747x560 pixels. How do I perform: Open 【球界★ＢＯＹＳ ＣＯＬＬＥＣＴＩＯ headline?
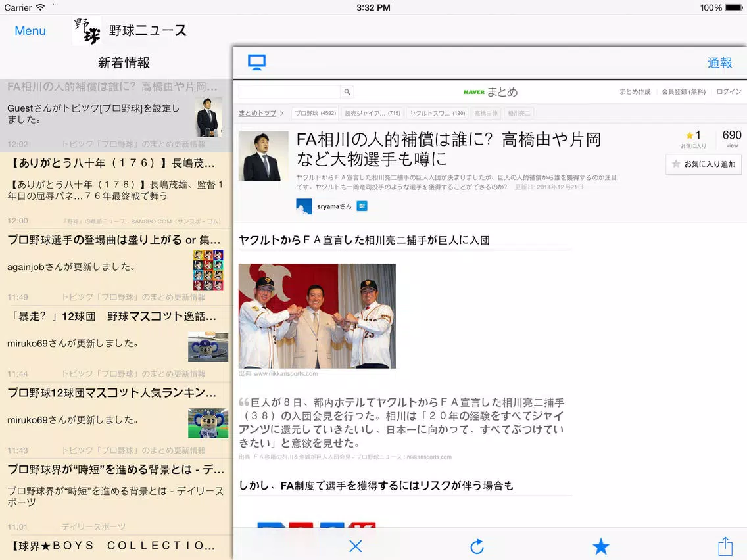click(x=112, y=546)
